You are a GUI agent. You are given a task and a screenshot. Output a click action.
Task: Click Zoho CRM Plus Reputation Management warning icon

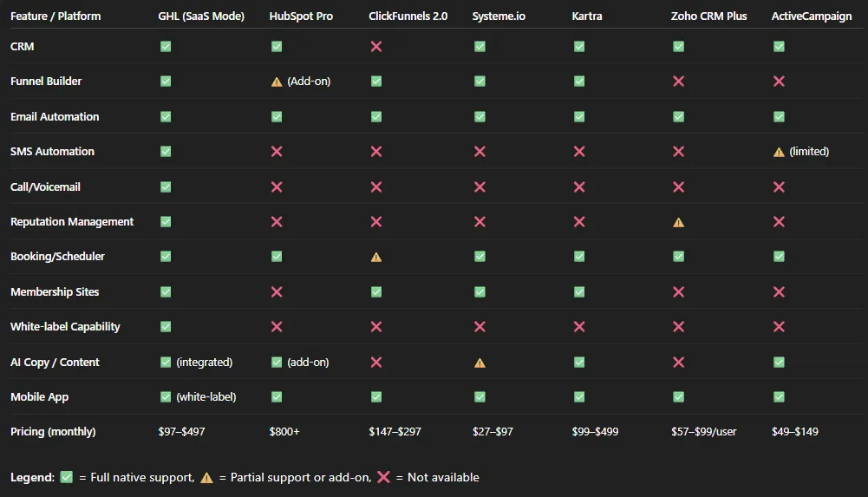click(678, 223)
